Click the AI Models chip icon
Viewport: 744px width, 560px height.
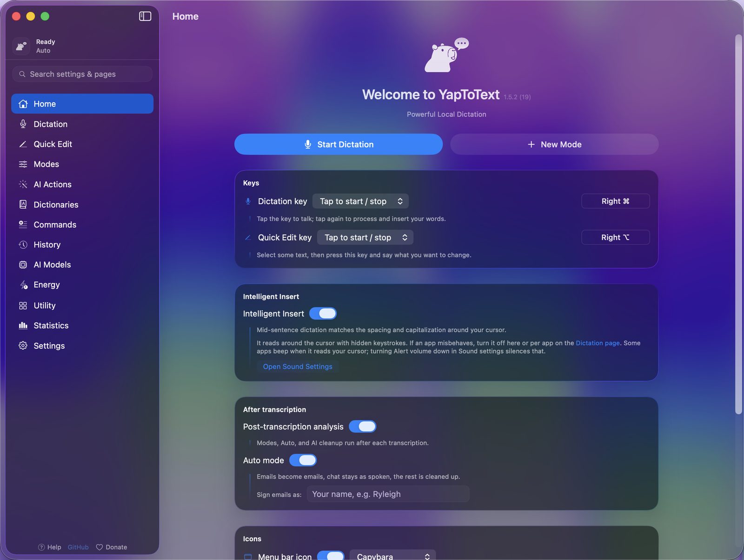click(23, 265)
